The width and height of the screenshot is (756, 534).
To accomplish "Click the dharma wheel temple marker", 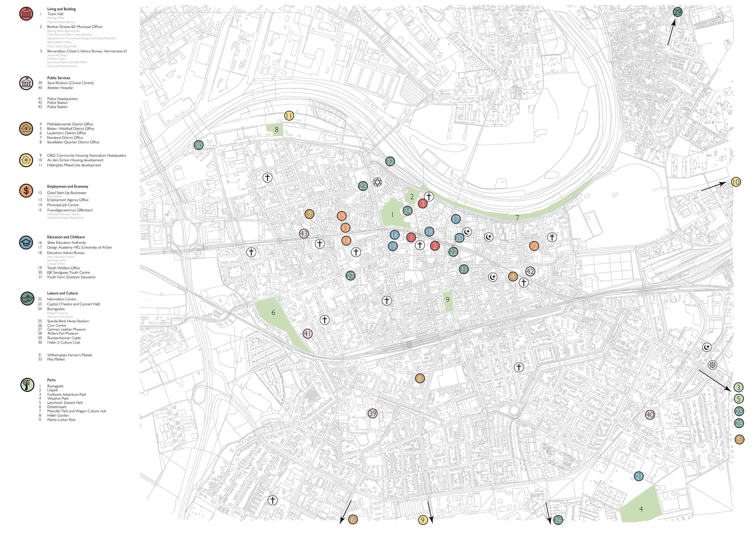I will click(712, 365).
